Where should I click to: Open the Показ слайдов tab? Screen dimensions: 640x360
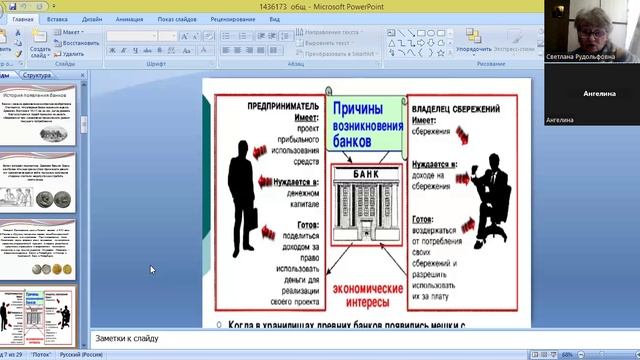177,19
